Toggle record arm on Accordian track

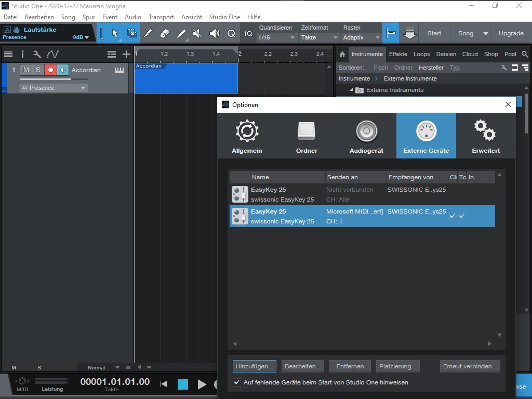tap(50, 70)
